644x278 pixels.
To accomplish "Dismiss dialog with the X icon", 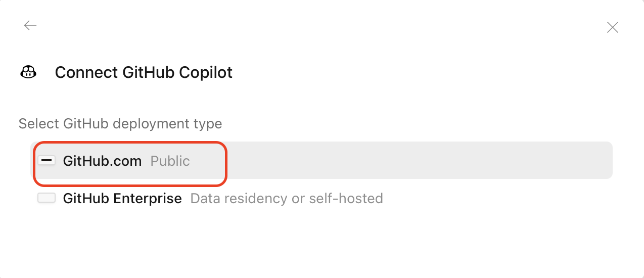I will point(612,27).
